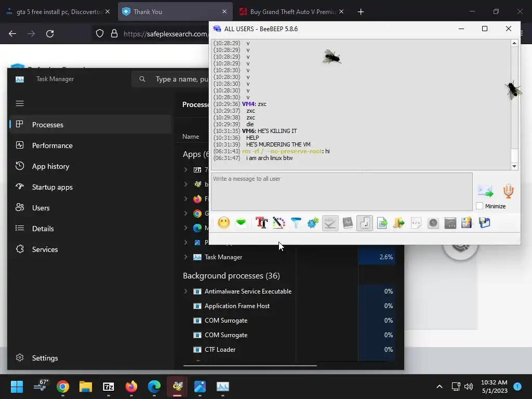
Task: Click the Task Manager search box
Action: 170,79
